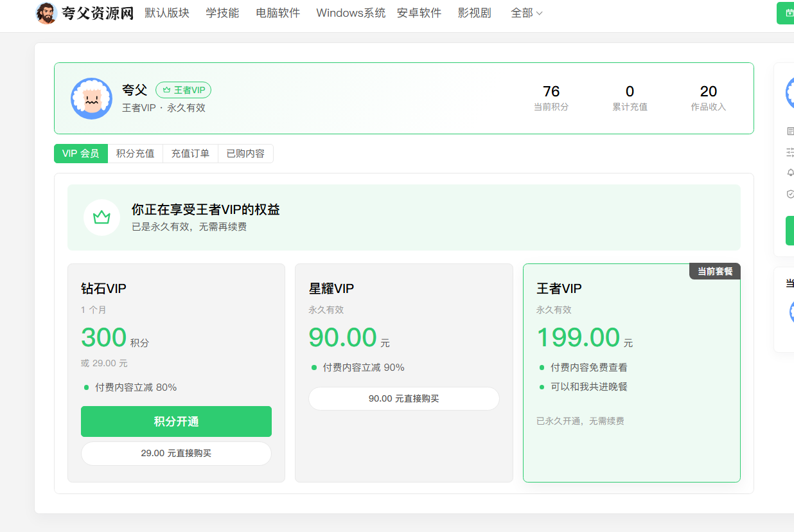Click the 199.00 price on 王者VIP card

[x=578, y=337]
